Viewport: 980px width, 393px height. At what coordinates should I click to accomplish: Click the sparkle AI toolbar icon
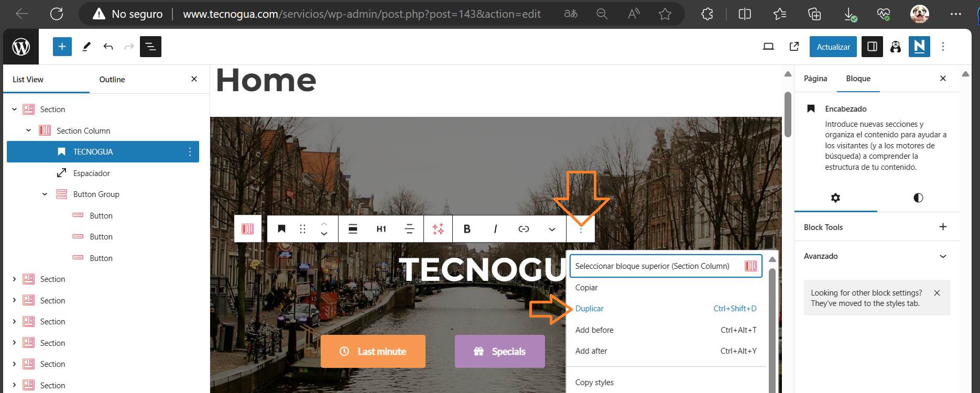(x=438, y=229)
